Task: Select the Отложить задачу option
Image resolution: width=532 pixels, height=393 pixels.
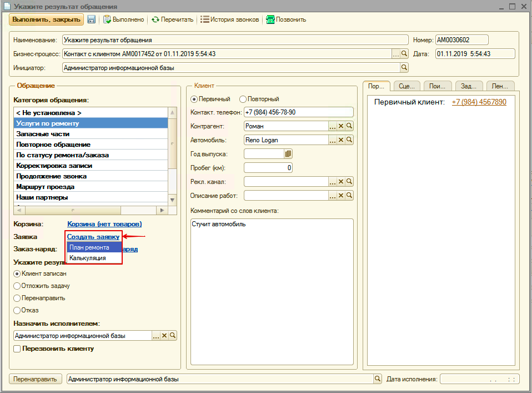Action: tap(17, 286)
